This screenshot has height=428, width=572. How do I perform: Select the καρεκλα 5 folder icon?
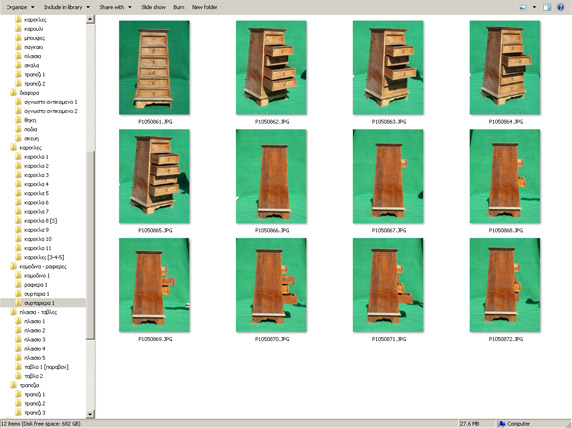pos(18,193)
